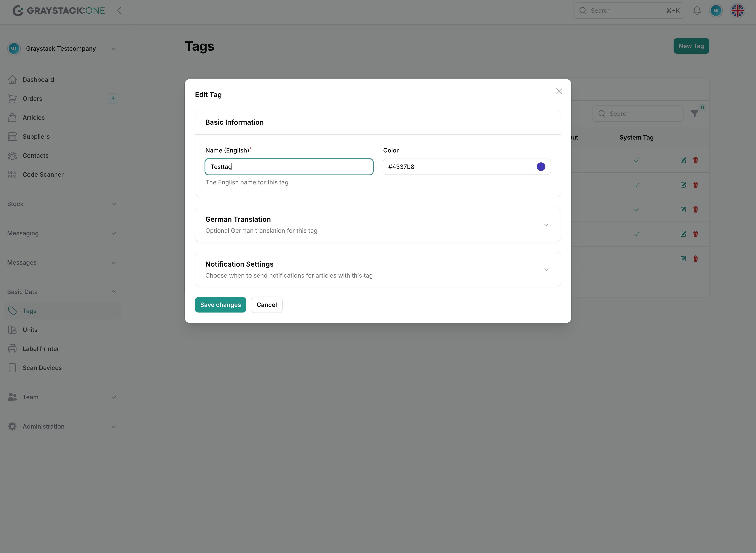
Task: Click the last row's red trash icon
Action: pos(695,258)
